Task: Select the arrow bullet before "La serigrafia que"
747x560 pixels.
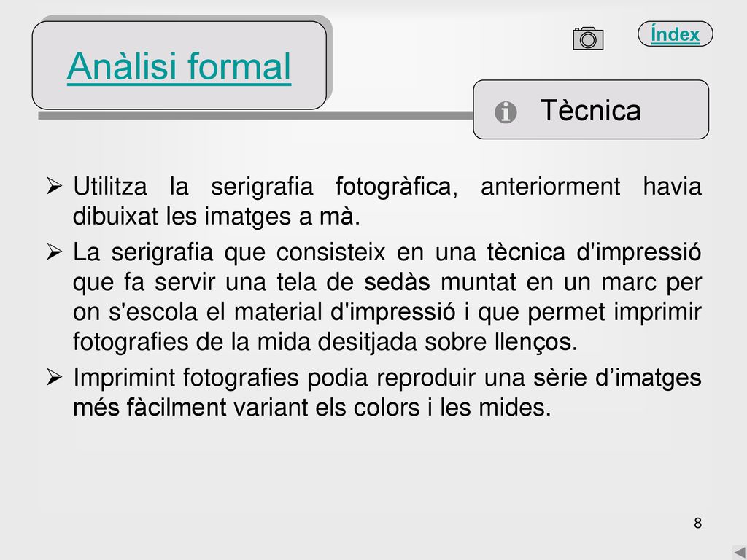Action: [x=54, y=252]
